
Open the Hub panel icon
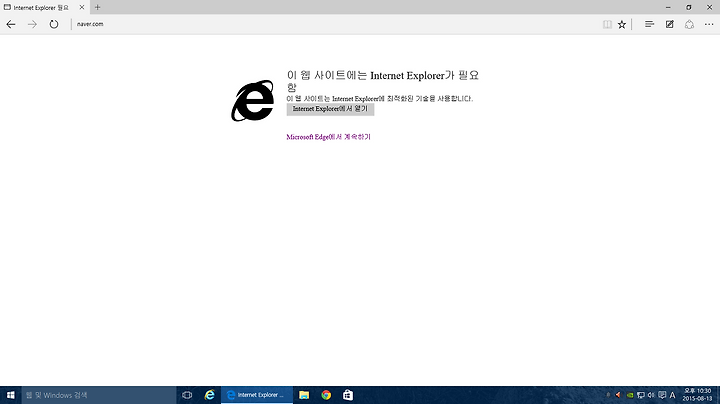tap(649, 24)
